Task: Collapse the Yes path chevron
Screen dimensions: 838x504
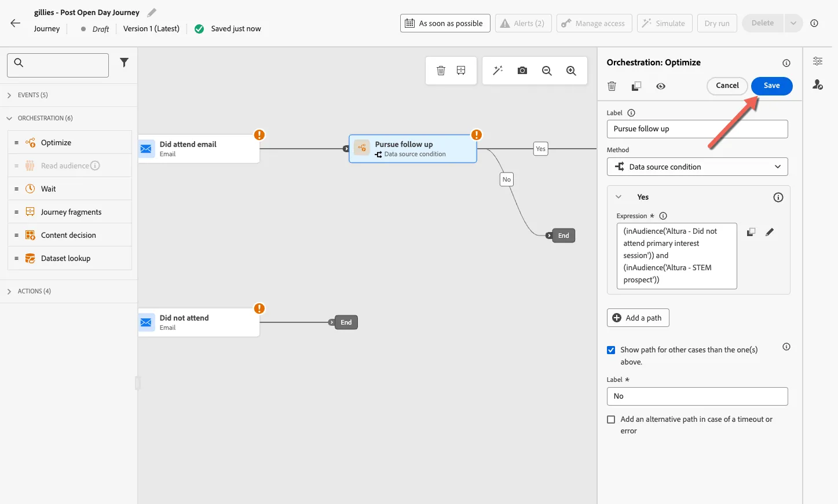Action: pyautogui.click(x=619, y=197)
